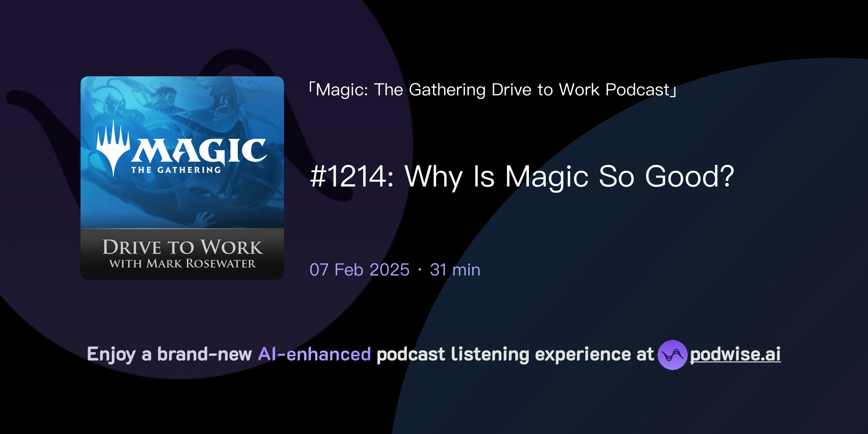Image resolution: width=868 pixels, height=434 pixels.
Task: Toggle the date display showing 07 Feb 2025
Action: 358,270
